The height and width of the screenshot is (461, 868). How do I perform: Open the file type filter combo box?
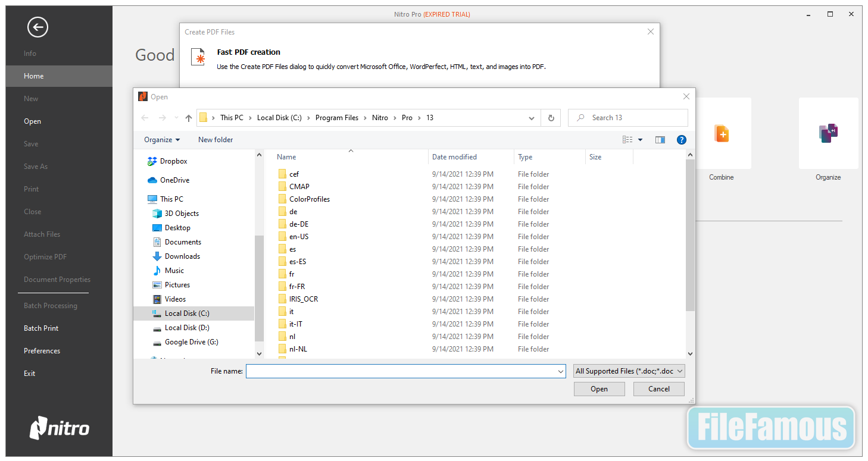(629, 371)
